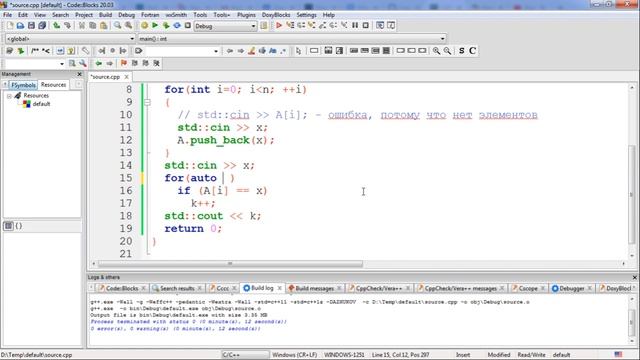Switch to the Resources management tab

tap(53, 84)
